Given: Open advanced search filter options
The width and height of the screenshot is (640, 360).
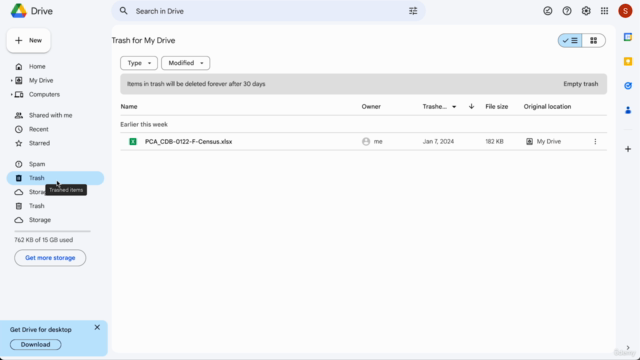Looking at the screenshot, I should [413, 11].
